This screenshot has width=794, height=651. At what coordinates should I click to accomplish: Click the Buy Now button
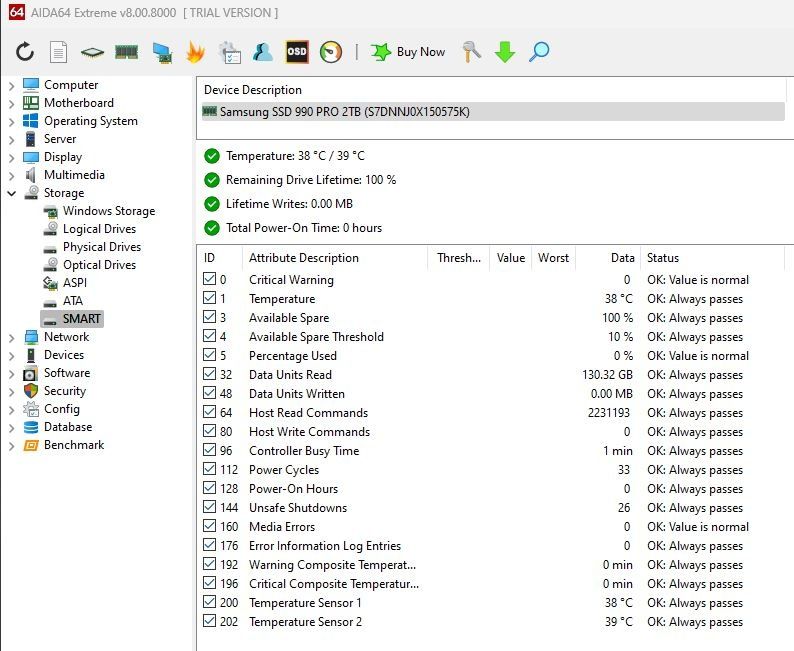click(408, 52)
